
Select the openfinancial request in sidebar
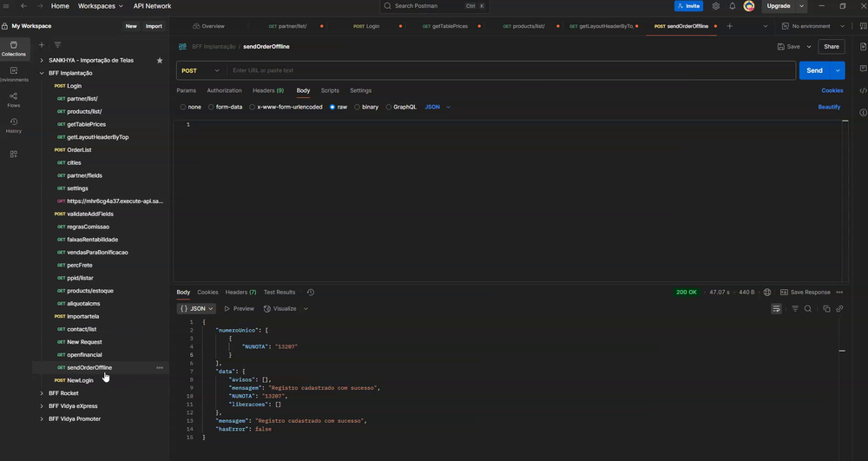[x=84, y=355]
